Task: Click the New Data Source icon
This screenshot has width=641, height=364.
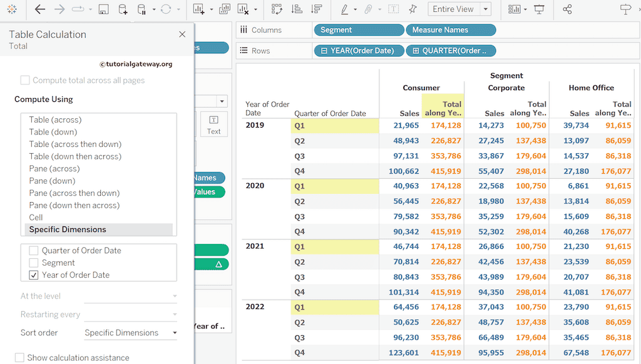Action: [123, 9]
